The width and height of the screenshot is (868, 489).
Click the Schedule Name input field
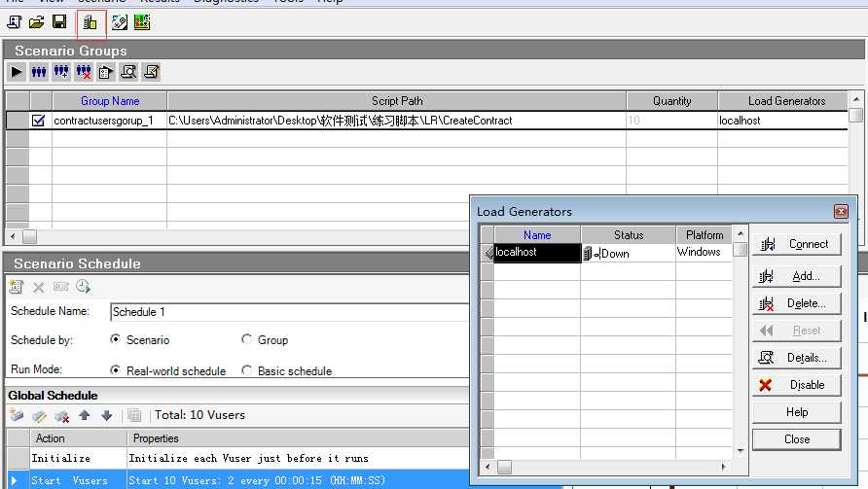[x=289, y=312]
